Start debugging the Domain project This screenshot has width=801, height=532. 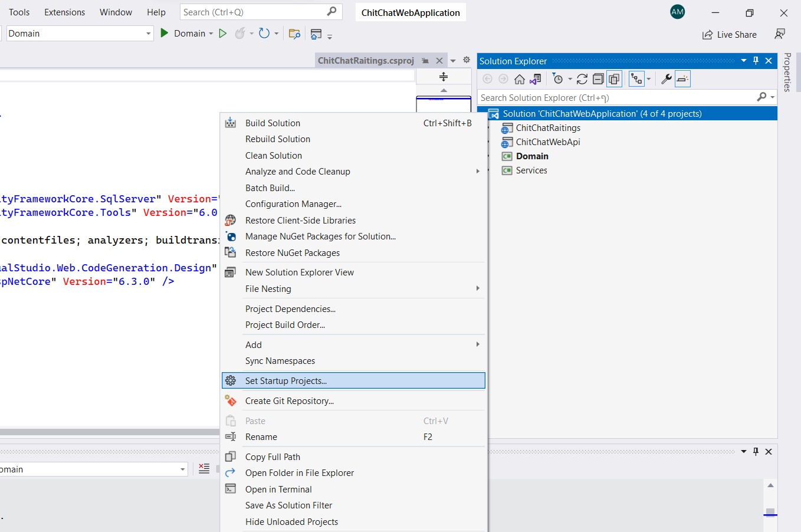pyautogui.click(x=165, y=33)
